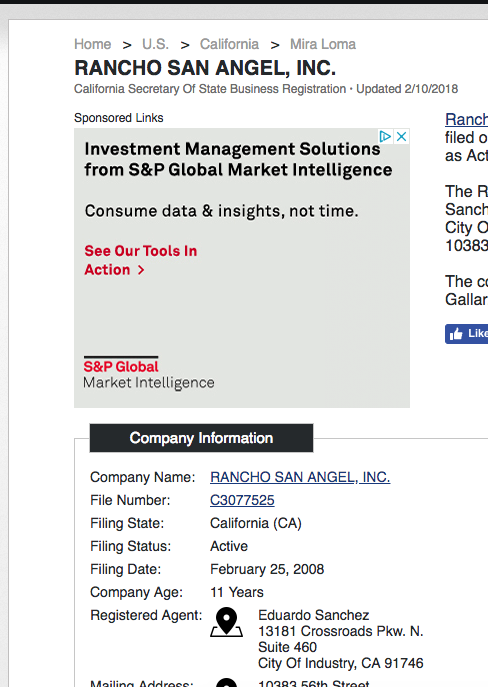Open the Mira Loma breadcrumb
This screenshot has width=488, height=687.
323,44
